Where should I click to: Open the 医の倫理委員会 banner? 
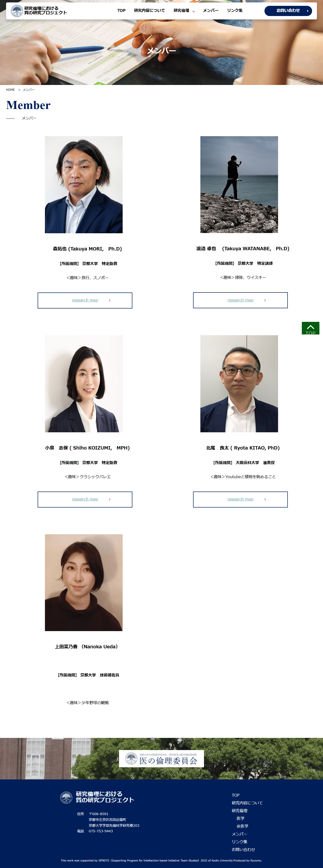(161, 759)
